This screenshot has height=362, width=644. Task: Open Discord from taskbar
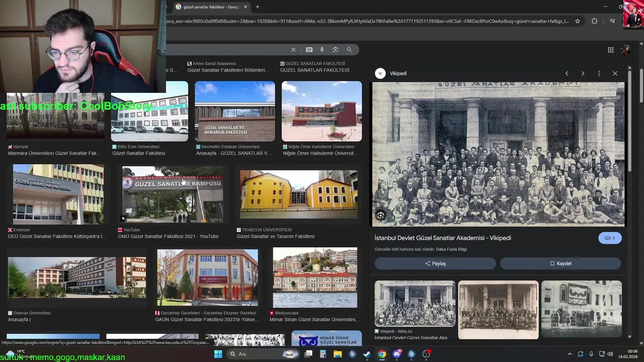[397, 354]
